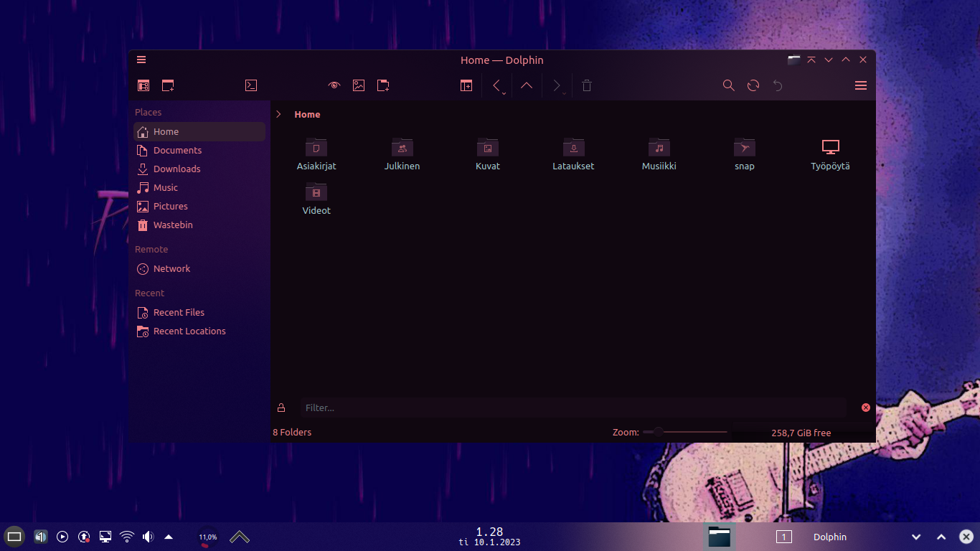Expand the breadcrumb chevron before Home
The height and width of the screenshot is (551, 980).
(278, 114)
